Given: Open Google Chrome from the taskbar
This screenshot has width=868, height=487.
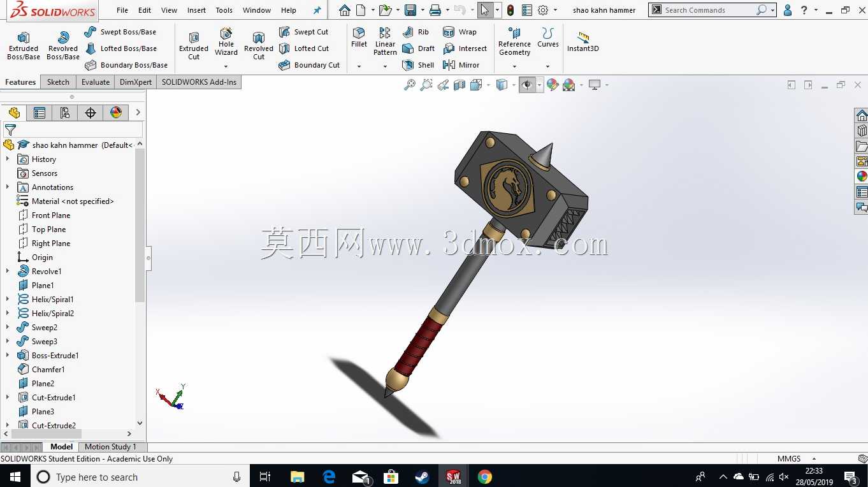Looking at the screenshot, I should [x=485, y=477].
